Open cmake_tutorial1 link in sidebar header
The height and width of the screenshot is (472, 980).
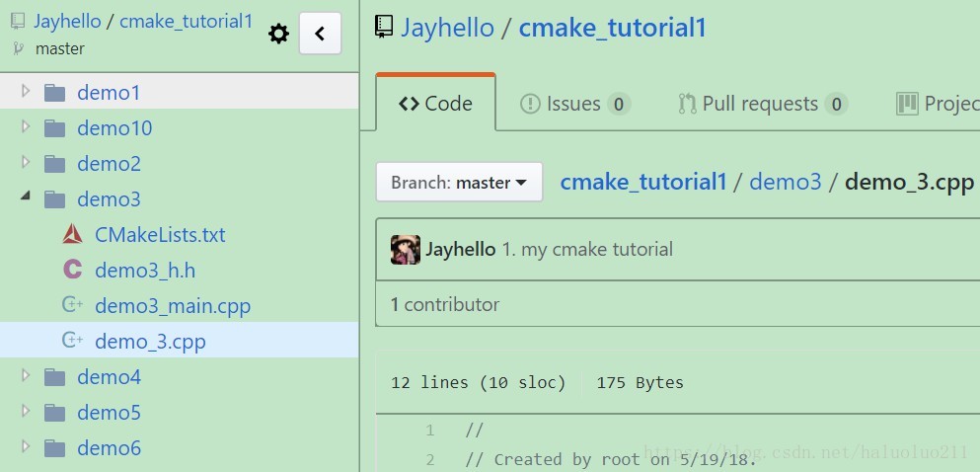point(187,22)
